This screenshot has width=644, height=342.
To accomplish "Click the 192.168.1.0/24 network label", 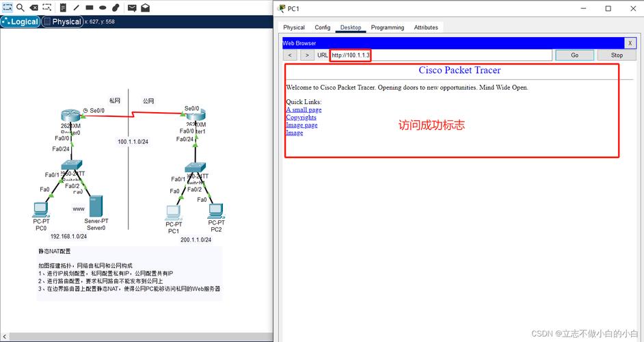I will pyautogui.click(x=68, y=237).
